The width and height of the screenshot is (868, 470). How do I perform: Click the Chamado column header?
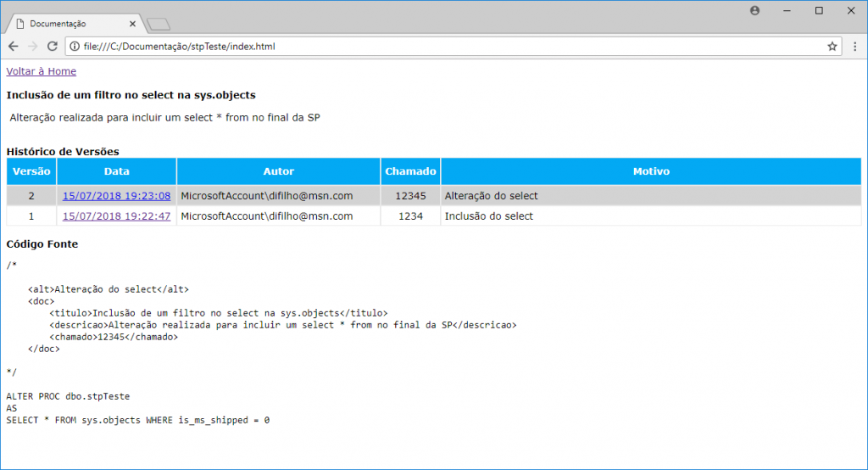click(x=410, y=171)
